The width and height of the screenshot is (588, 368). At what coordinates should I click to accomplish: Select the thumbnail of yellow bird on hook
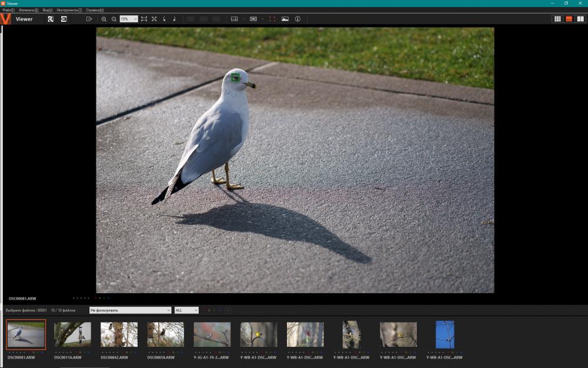(x=259, y=334)
